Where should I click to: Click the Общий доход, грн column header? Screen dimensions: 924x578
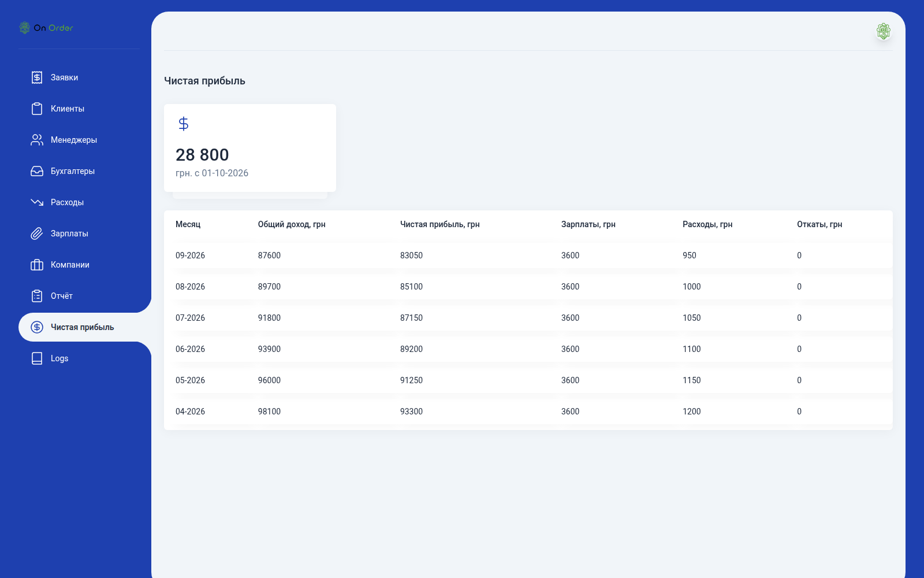[292, 224]
